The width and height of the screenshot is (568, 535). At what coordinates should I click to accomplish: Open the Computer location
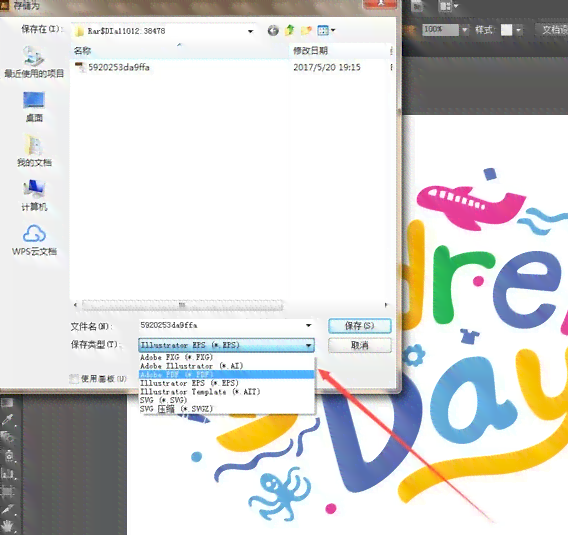point(34,196)
